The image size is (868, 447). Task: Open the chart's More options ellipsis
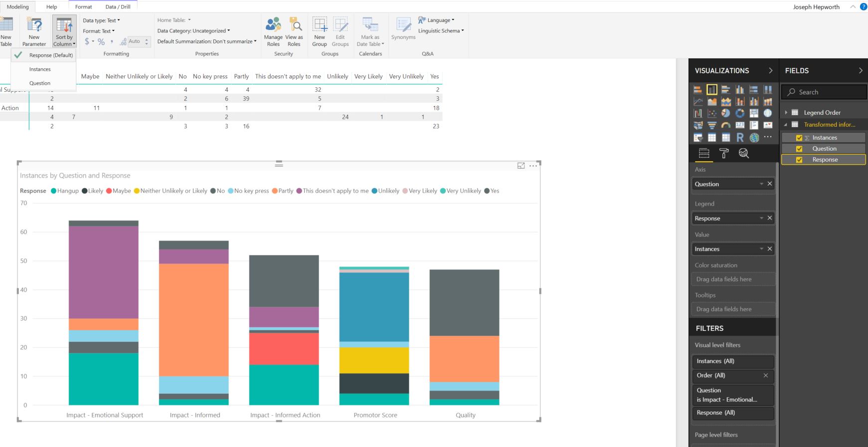click(x=533, y=166)
